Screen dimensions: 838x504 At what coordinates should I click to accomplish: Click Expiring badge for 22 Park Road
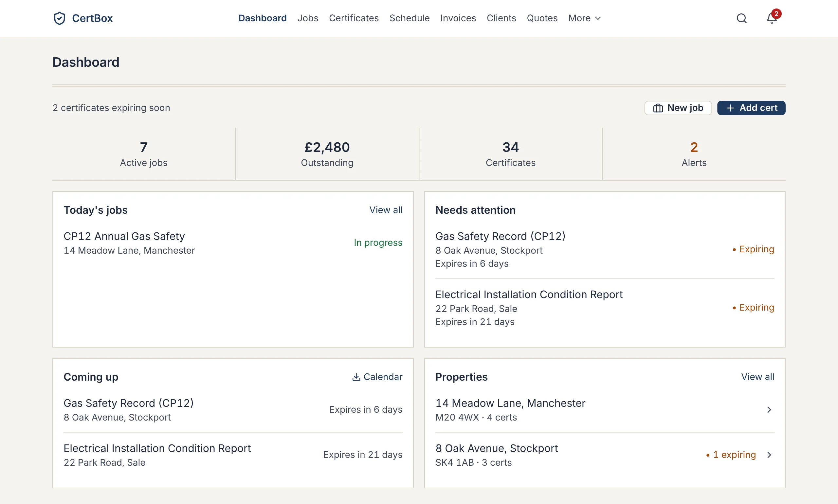pyautogui.click(x=753, y=308)
